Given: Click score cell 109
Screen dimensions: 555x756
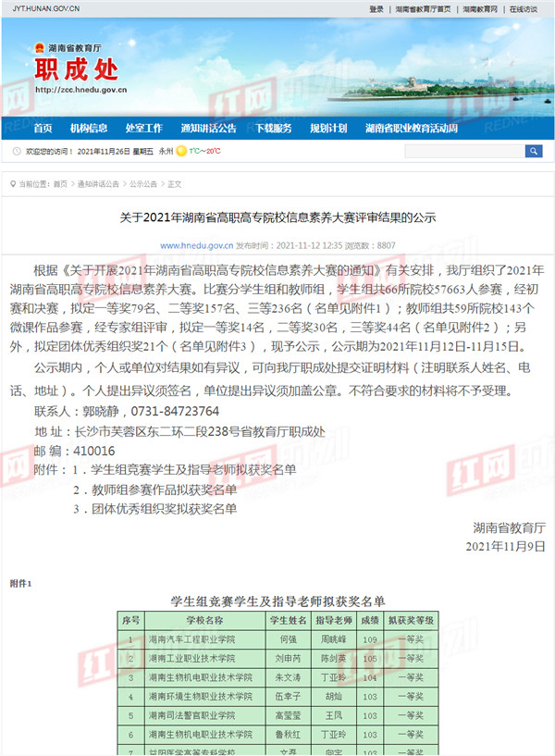Looking at the screenshot, I should coord(370,639).
